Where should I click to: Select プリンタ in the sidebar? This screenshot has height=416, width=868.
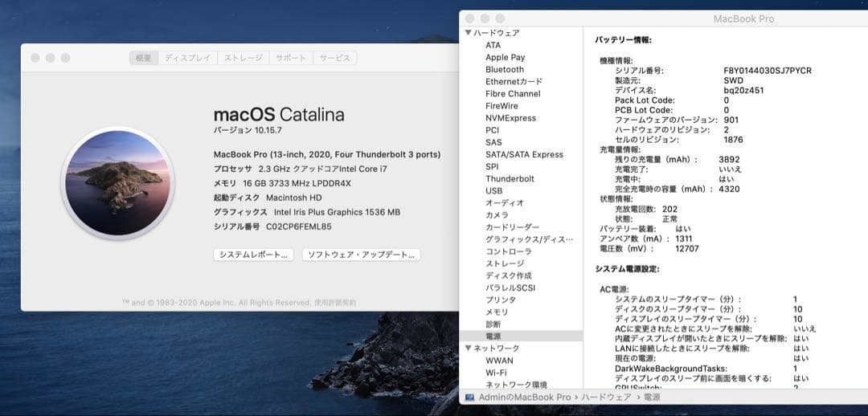(501, 300)
